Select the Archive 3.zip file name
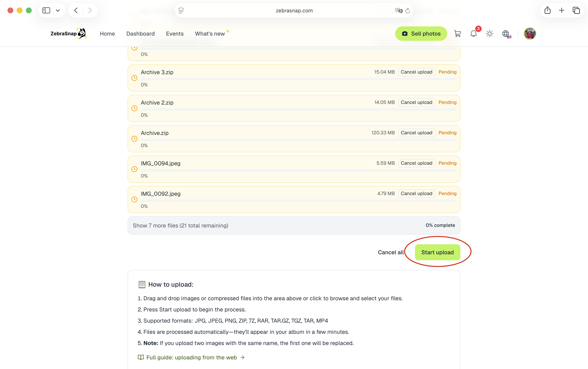The width and height of the screenshot is (588, 369). click(x=157, y=72)
